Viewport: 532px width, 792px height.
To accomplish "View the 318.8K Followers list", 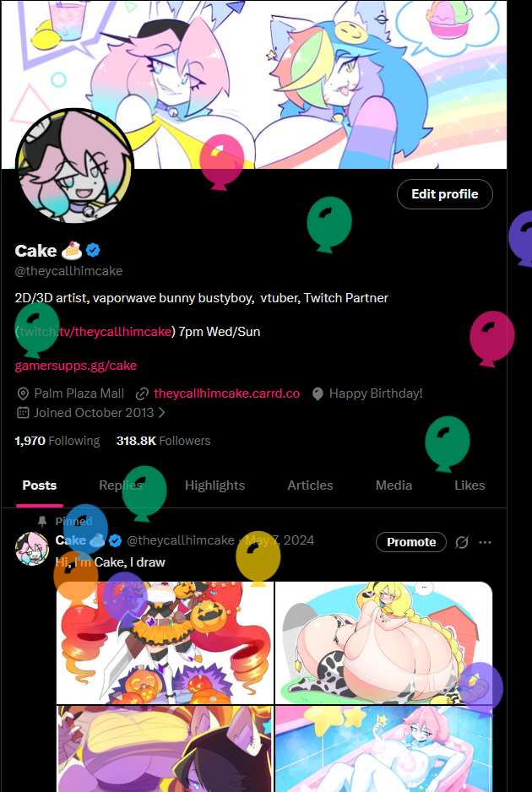I will coord(163,441).
